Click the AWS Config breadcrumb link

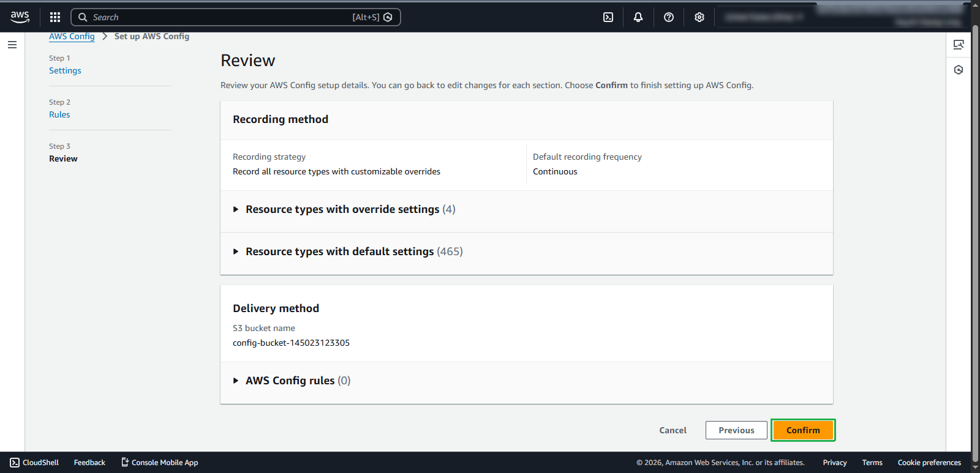tap(72, 36)
